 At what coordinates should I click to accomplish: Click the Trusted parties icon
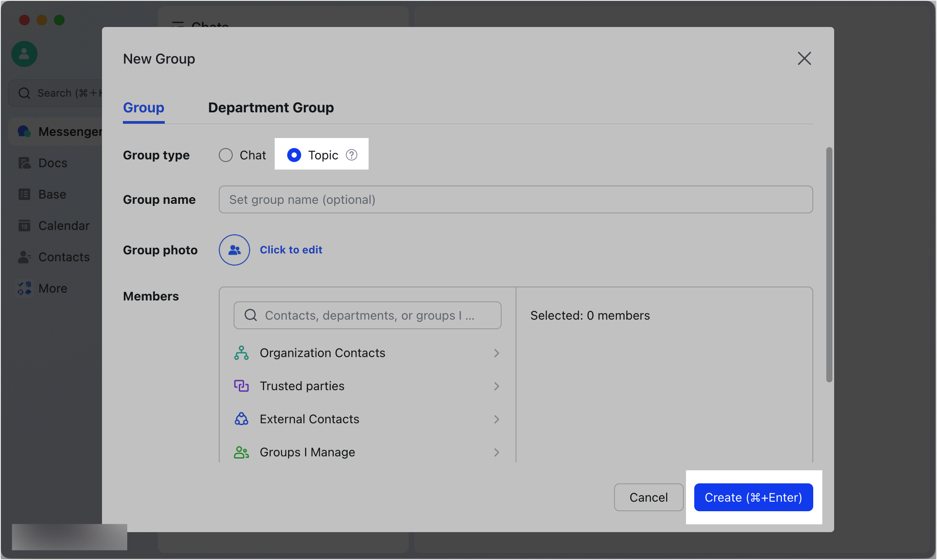click(241, 386)
